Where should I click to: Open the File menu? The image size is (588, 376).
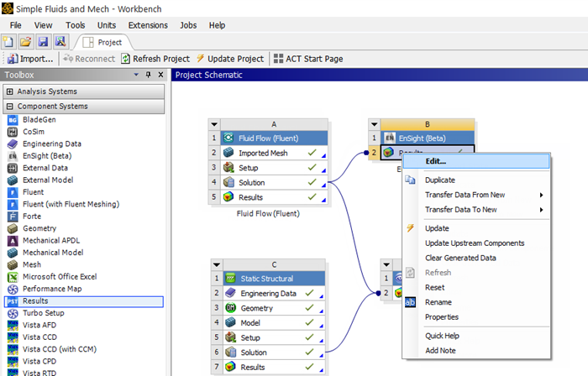[x=15, y=25]
